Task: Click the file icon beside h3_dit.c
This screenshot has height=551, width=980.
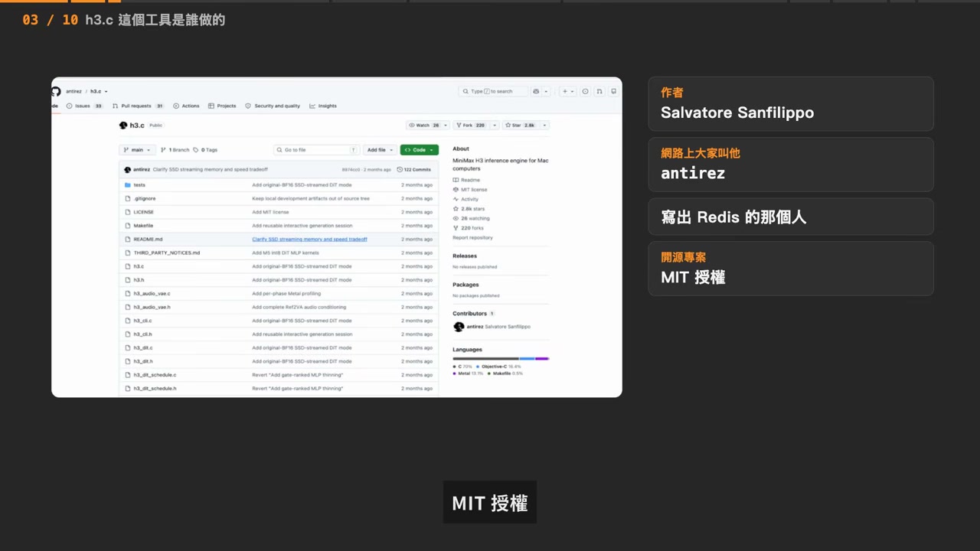Action: click(127, 347)
